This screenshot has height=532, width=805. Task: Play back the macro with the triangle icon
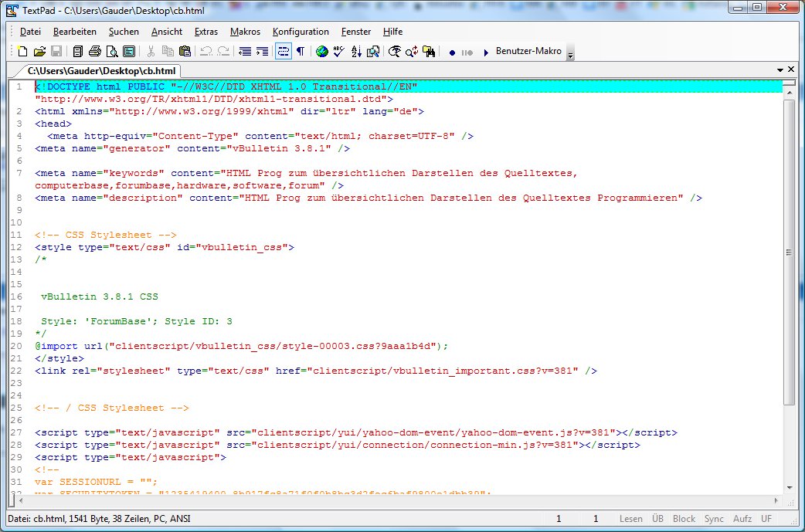coord(486,53)
